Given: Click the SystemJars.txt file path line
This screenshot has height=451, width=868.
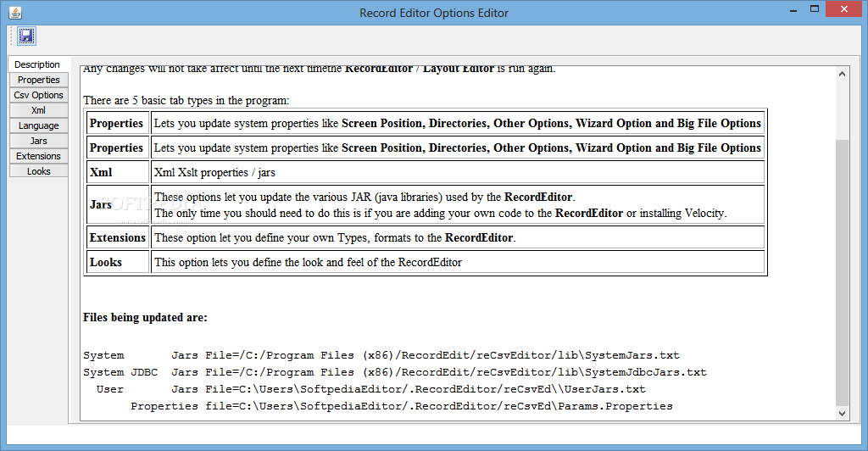Looking at the screenshot, I should (381, 355).
